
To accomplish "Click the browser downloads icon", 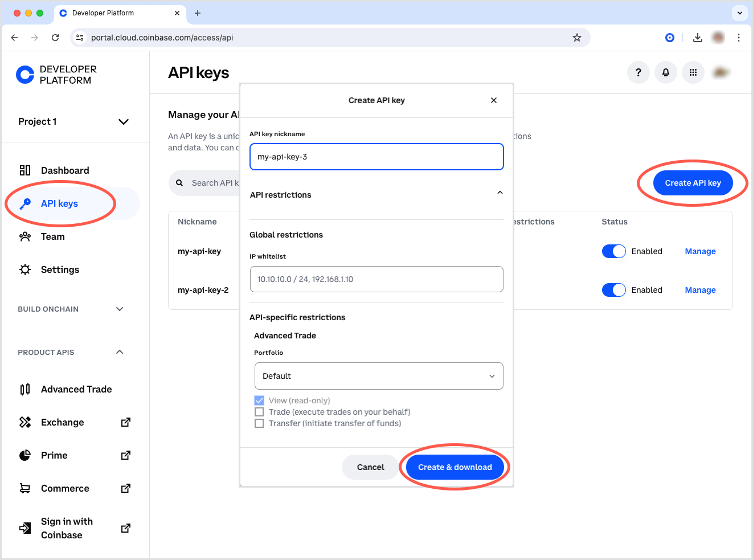I will [697, 38].
